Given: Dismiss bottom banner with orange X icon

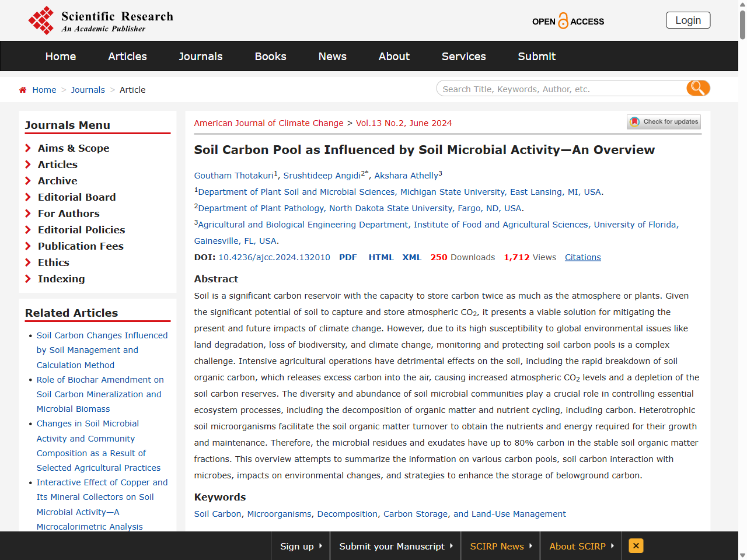Looking at the screenshot, I should (x=636, y=546).
